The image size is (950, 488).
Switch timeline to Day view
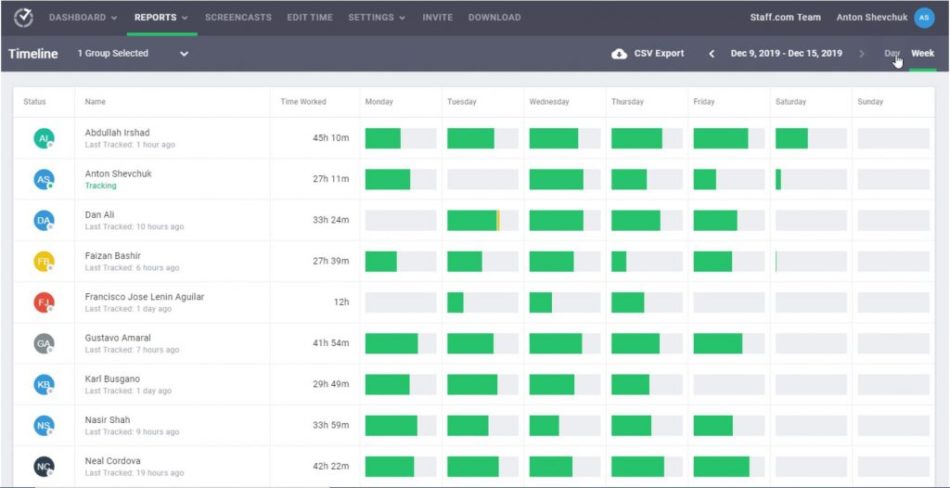click(891, 54)
